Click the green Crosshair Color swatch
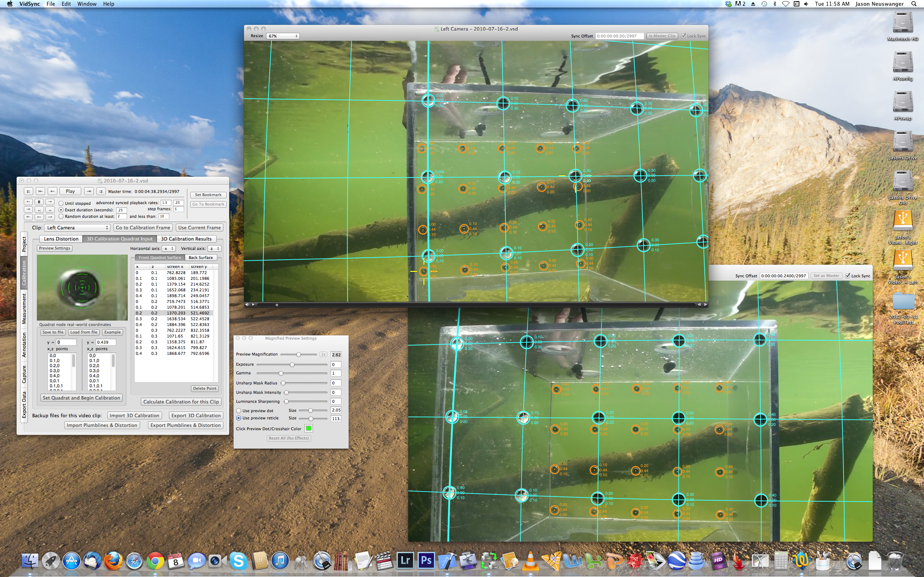Viewport: 924px width, 577px height. pos(309,428)
